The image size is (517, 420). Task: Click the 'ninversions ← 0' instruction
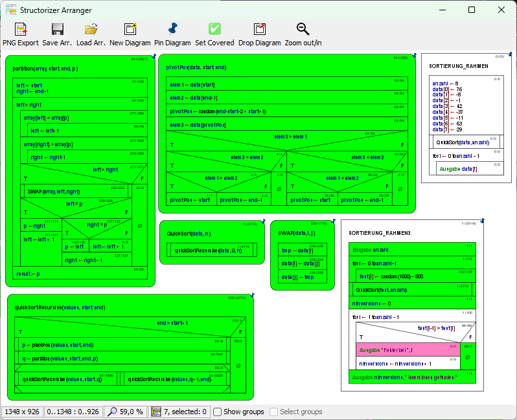(x=412, y=303)
